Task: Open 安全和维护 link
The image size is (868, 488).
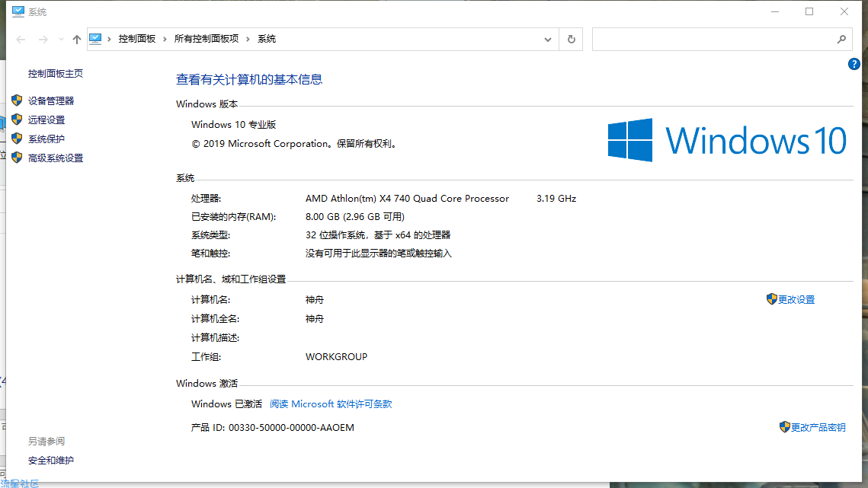Action: (51, 461)
